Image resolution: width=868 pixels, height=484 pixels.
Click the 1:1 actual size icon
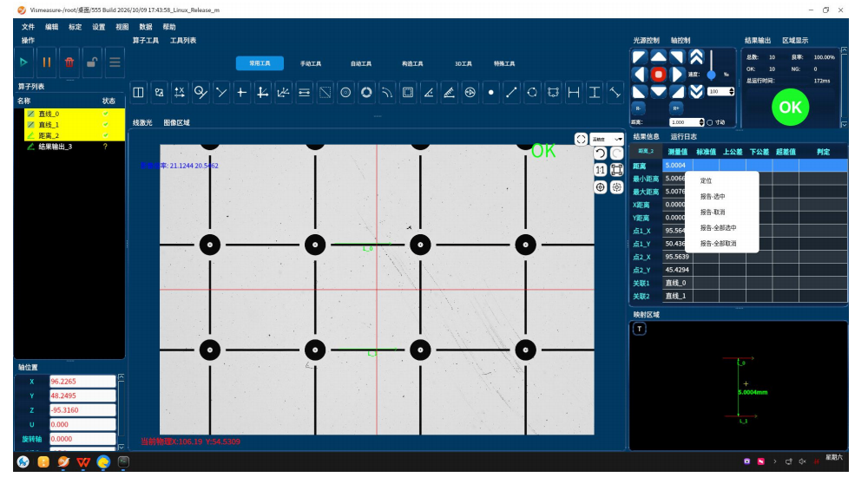(x=600, y=170)
